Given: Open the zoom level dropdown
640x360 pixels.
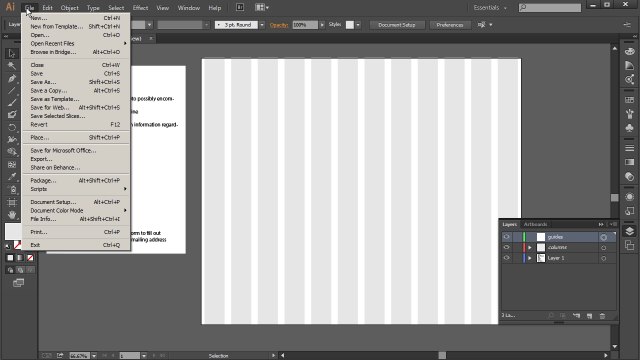Looking at the screenshot, I should 94,356.
